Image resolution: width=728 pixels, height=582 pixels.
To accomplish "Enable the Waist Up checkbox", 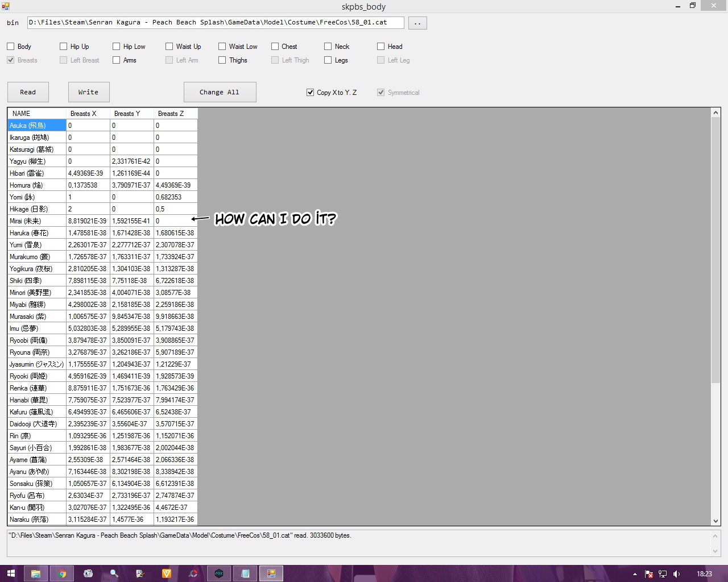I will click(169, 47).
